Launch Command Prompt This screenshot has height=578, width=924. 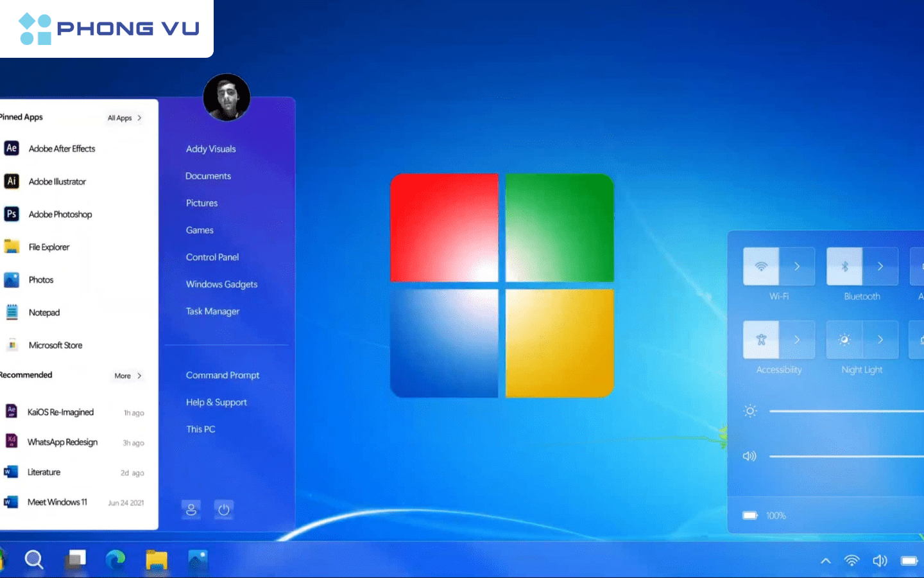coord(223,375)
